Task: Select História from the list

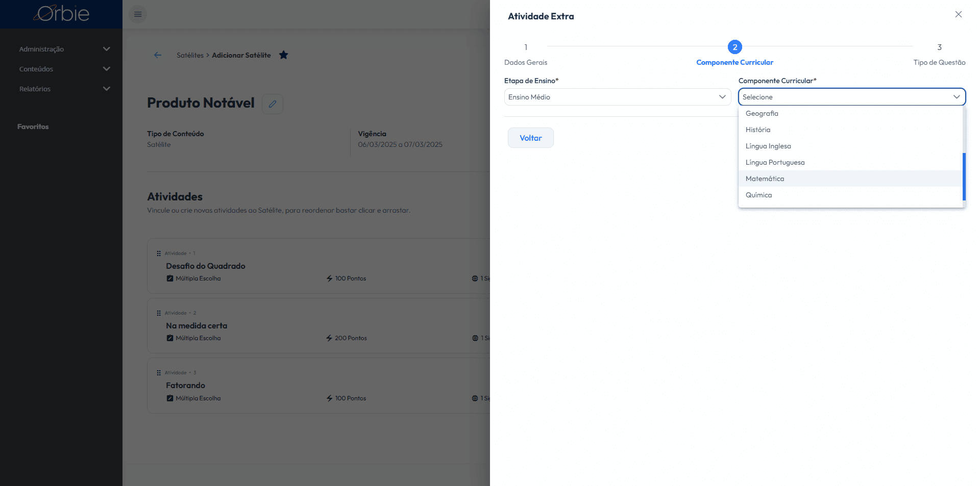Action: point(850,130)
